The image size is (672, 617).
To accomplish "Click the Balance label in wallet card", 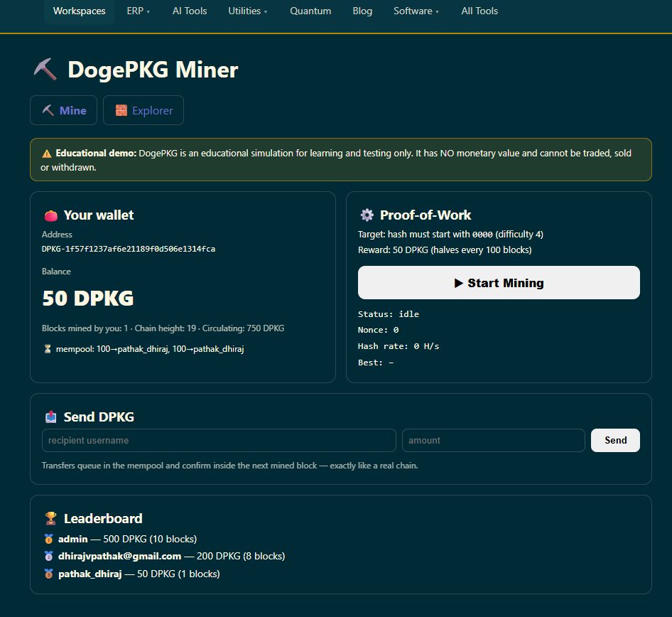I will (x=56, y=272).
